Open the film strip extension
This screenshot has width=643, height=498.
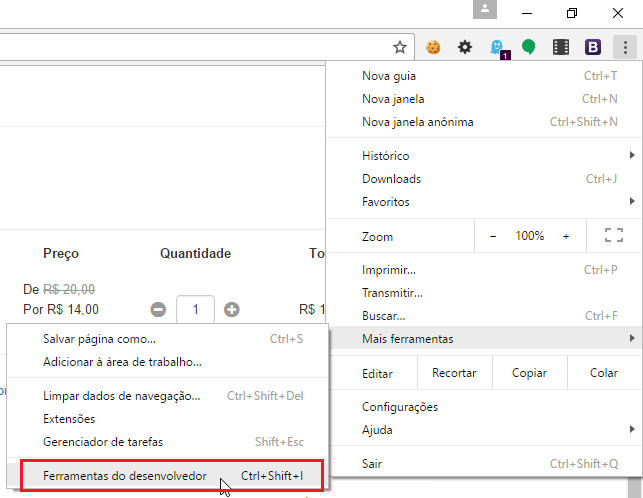[561, 46]
